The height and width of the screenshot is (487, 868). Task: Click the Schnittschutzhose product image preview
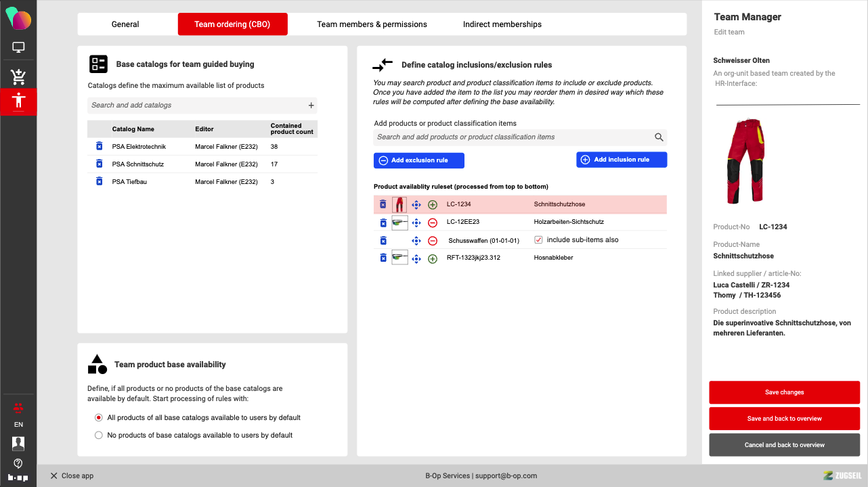745,162
